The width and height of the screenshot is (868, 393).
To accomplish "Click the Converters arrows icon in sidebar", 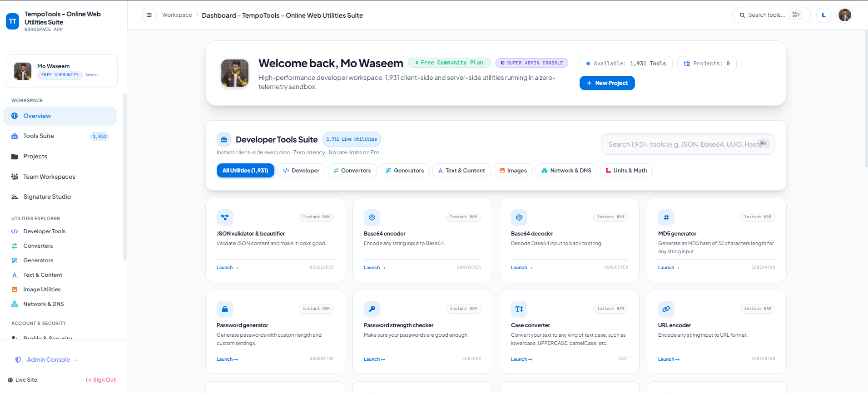I will (x=15, y=246).
